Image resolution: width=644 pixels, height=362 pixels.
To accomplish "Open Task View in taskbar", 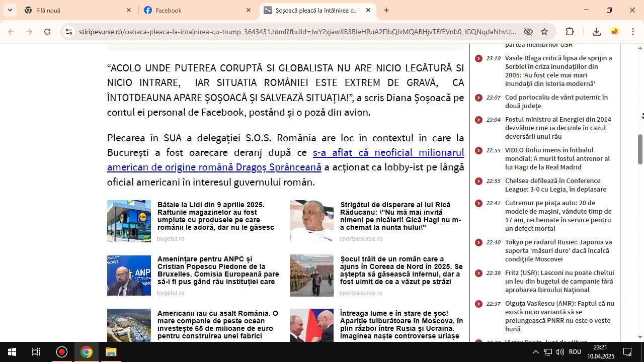I will click(x=36, y=352).
